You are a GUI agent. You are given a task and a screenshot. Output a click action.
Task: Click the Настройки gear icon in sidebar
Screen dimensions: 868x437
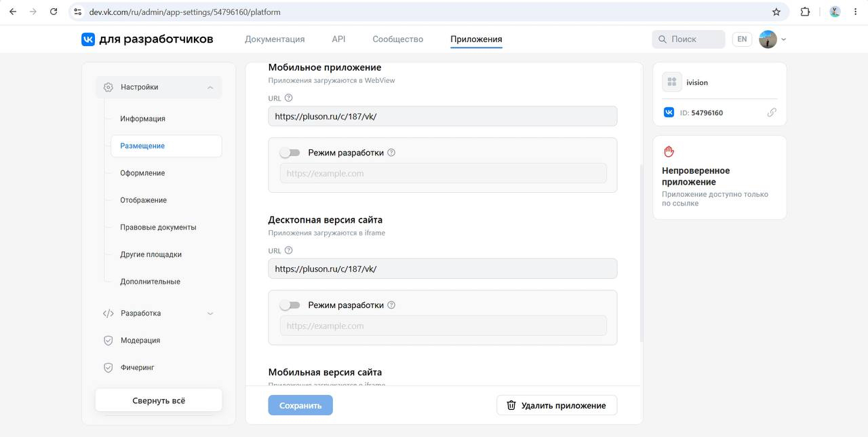point(108,87)
